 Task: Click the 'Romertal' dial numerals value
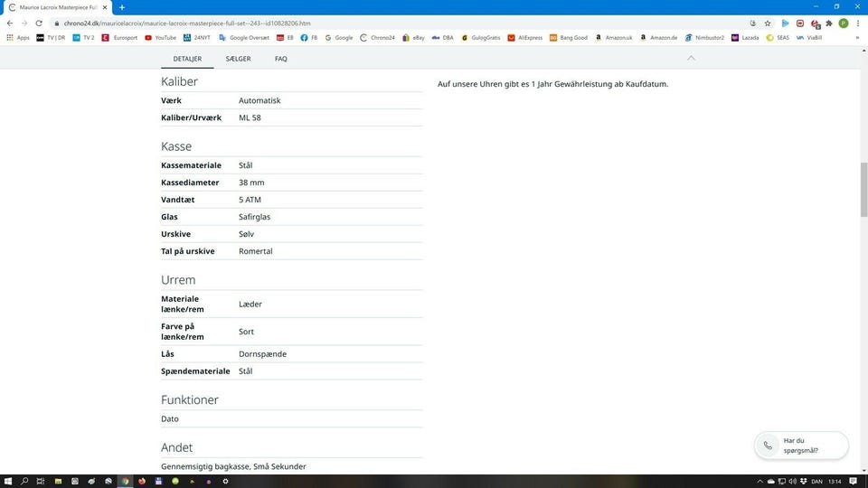[256, 251]
